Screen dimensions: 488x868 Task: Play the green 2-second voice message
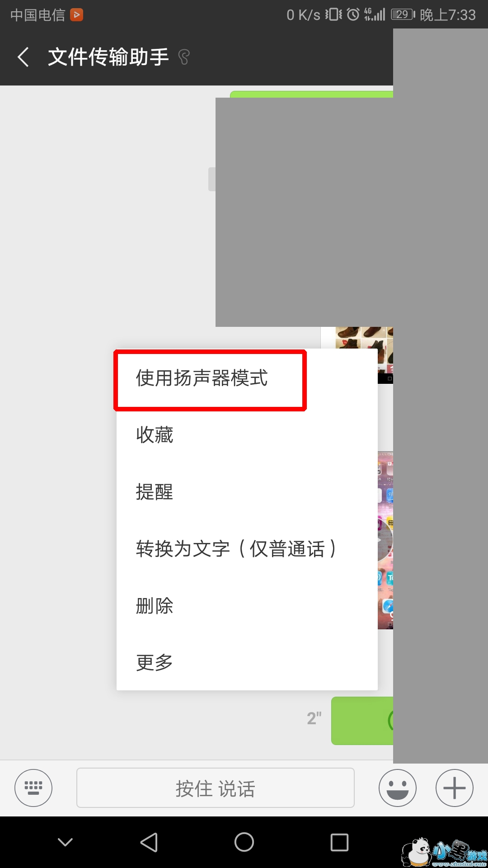[x=362, y=721]
